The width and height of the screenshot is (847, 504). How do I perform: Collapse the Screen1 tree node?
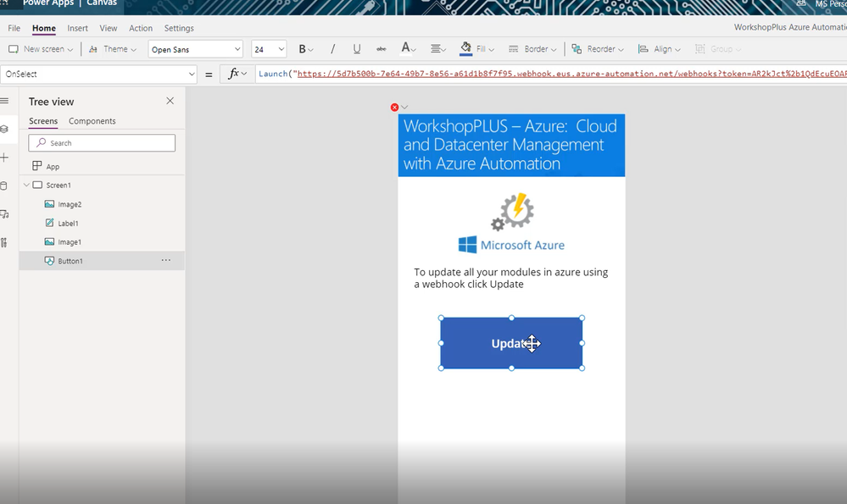click(26, 186)
